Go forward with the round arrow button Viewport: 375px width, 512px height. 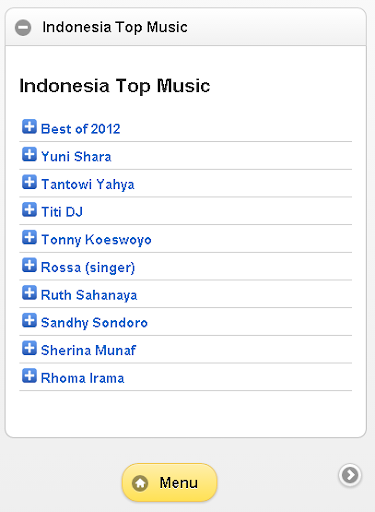[350, 475]
